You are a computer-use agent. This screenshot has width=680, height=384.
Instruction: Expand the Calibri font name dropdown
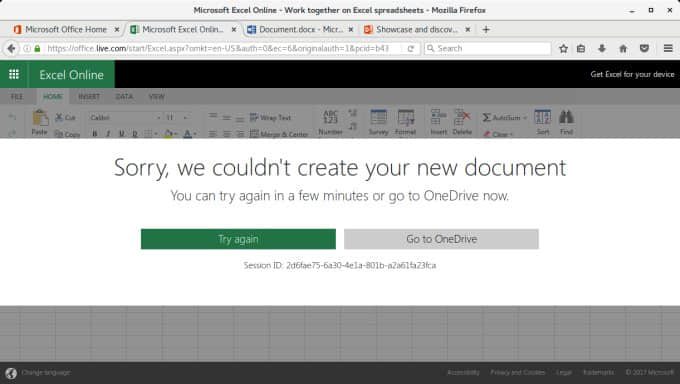pos(158,118)
